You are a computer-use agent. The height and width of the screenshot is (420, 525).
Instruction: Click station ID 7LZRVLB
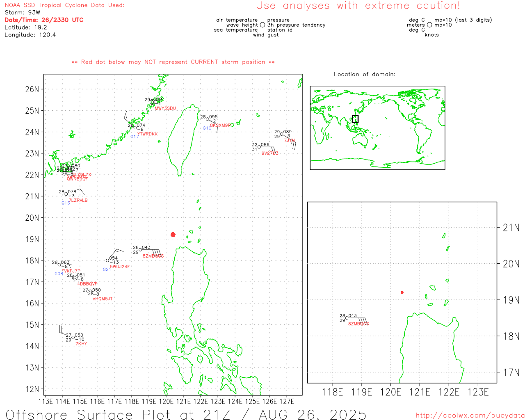point(78,201)
